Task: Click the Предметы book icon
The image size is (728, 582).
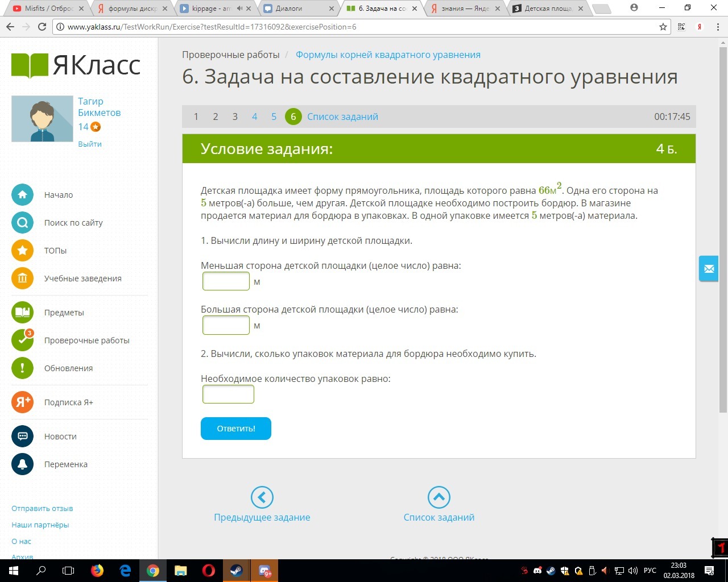Action: tap(22, 313)
